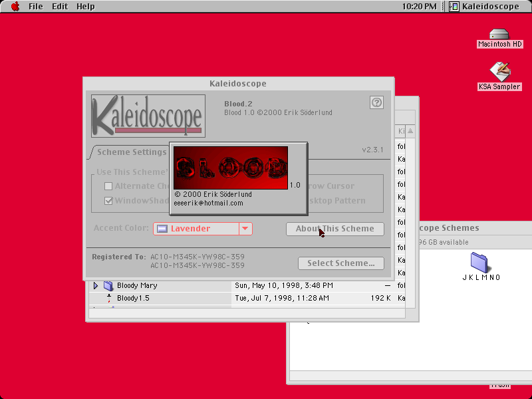Click the Blood.2 scheme name text
This screenshot has height=399, width=532.
tap(238, 104)
